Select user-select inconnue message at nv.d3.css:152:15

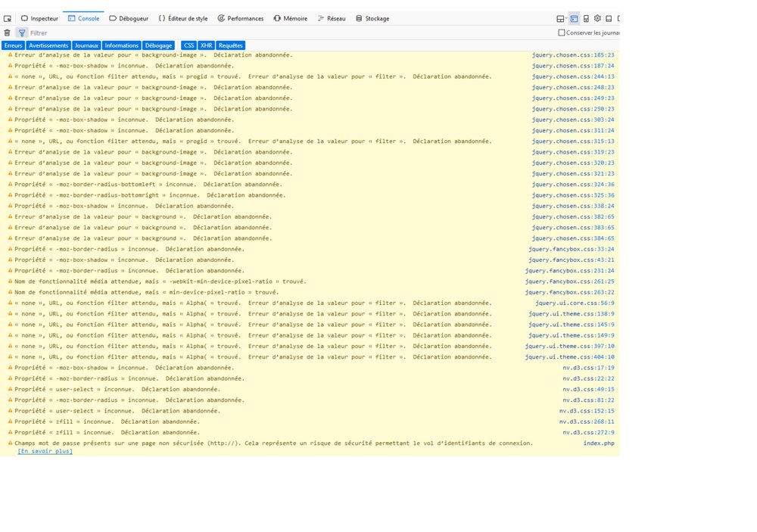[x=117, y=411]
